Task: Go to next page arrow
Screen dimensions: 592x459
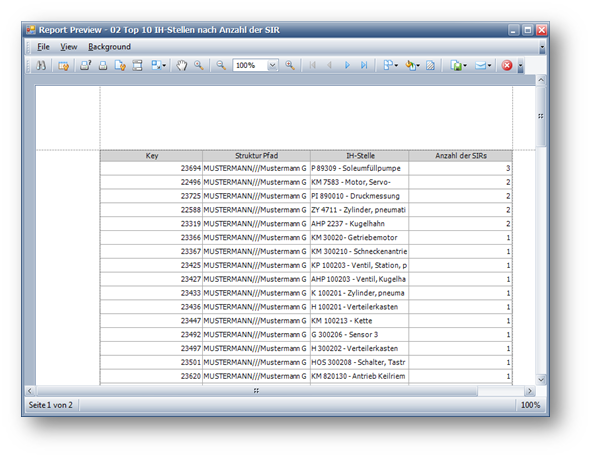Action: (x=347, y=65)
